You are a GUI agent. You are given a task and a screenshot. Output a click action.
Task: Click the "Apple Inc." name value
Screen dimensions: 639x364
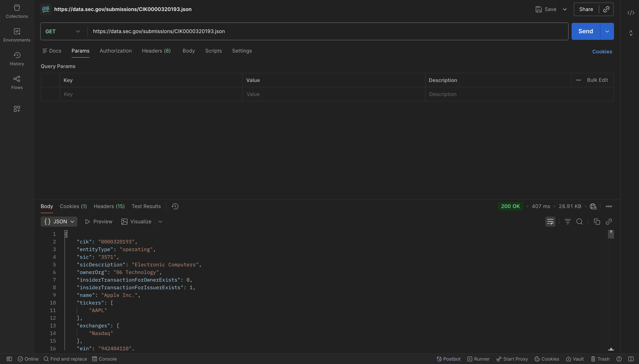pyautogui.click(x=119, y=295)
